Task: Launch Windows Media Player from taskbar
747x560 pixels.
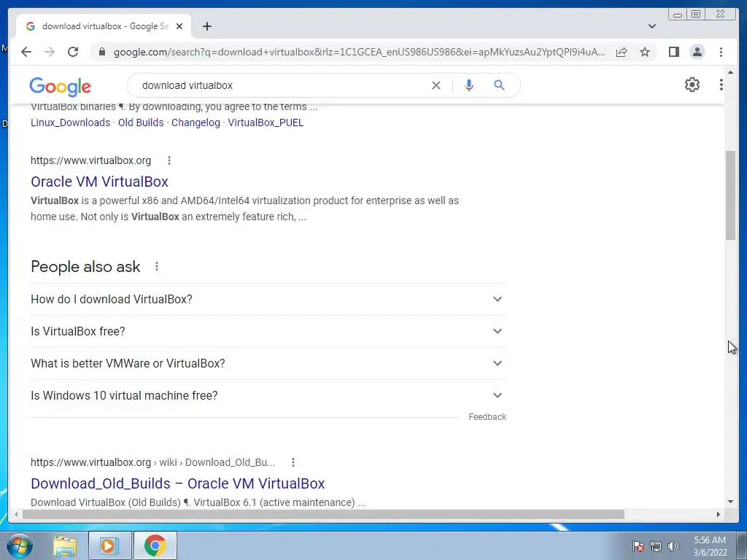Action: coord(109,545)
